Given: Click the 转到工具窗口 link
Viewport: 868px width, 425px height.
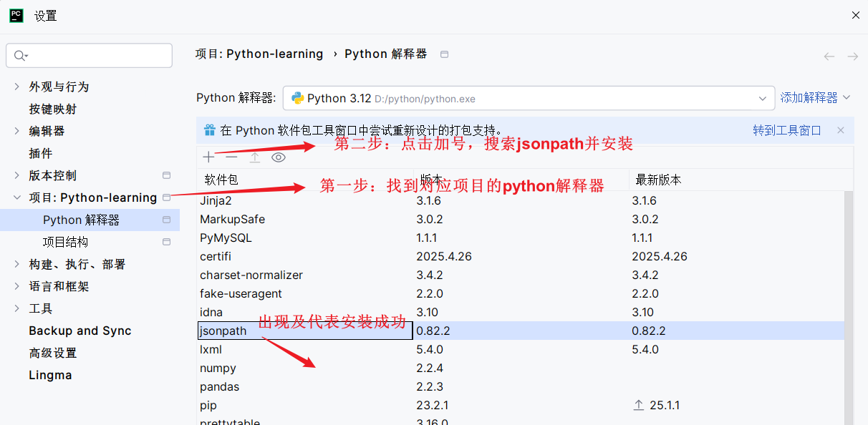Looking at the screenshot, I should 787,130.
